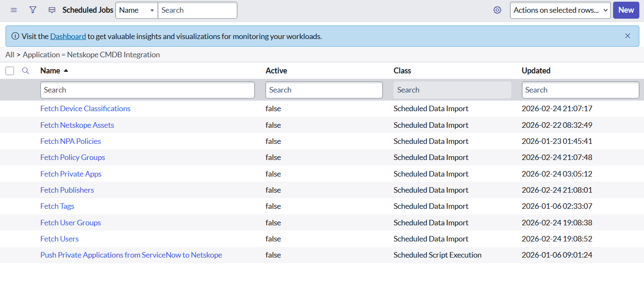Screen dimensions: 644x303
Task: Sort by the Name column header
Action: tap(50, 71)
